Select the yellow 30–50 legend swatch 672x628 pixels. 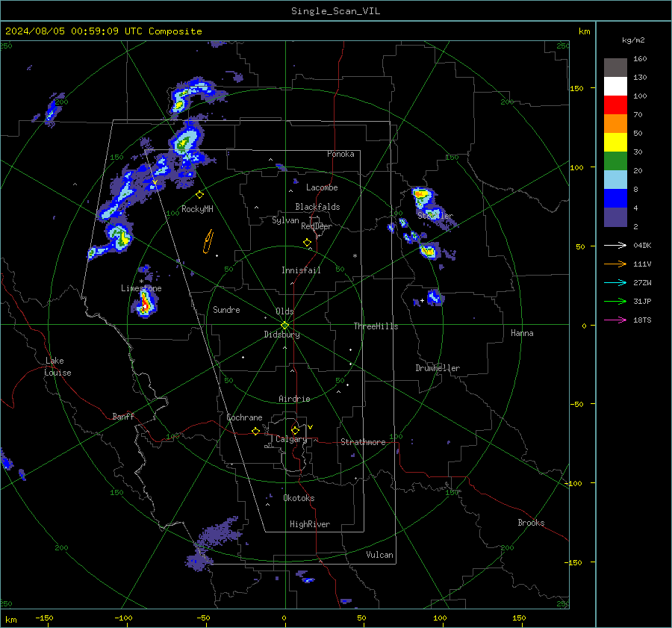click(x=615, y=143)
